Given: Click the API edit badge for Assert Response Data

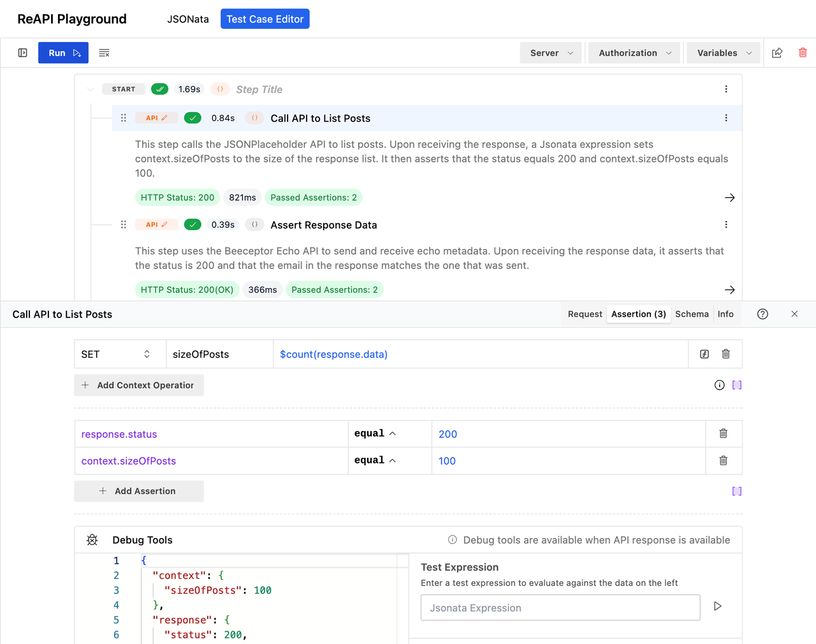Looking at the screenshot, I should 157,224.
